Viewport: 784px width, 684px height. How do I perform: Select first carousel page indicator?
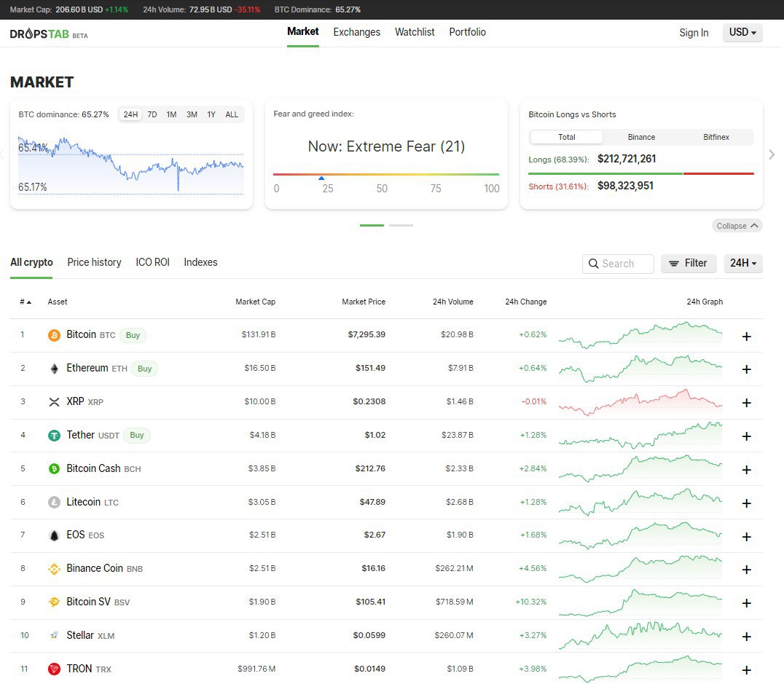(372, 226)
